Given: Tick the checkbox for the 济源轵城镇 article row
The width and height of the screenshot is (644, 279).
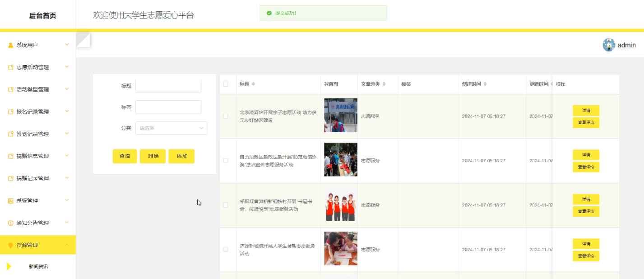Looking at the screenshot, I should 226,249.
